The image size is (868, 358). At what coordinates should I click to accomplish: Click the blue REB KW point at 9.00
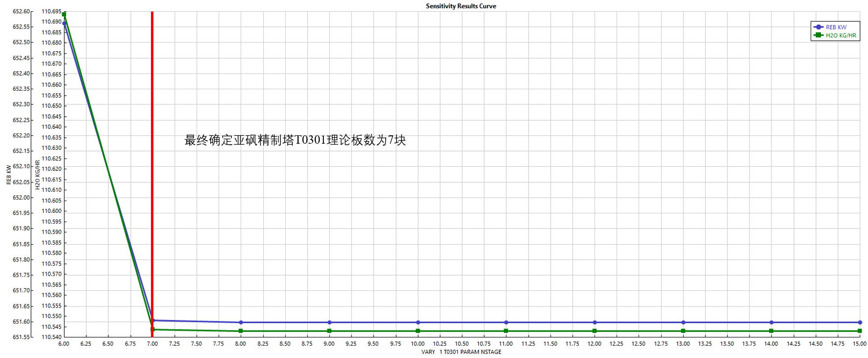(329, 323)
